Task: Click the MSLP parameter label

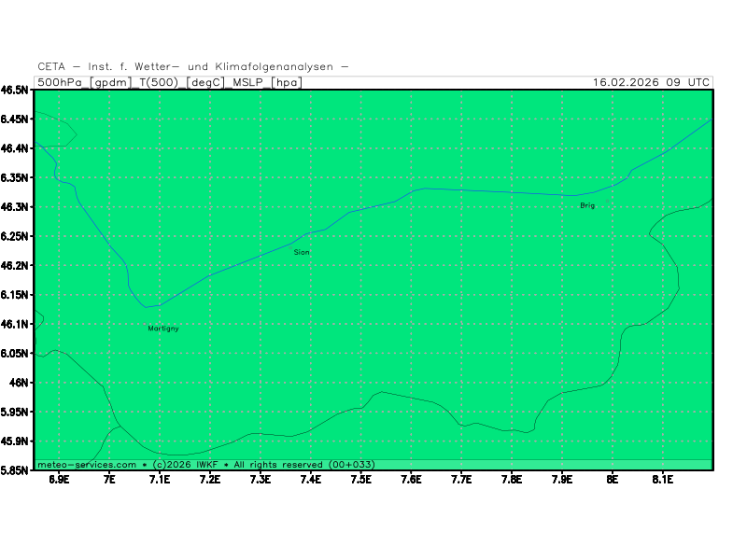Action: (x=248, y=82)
